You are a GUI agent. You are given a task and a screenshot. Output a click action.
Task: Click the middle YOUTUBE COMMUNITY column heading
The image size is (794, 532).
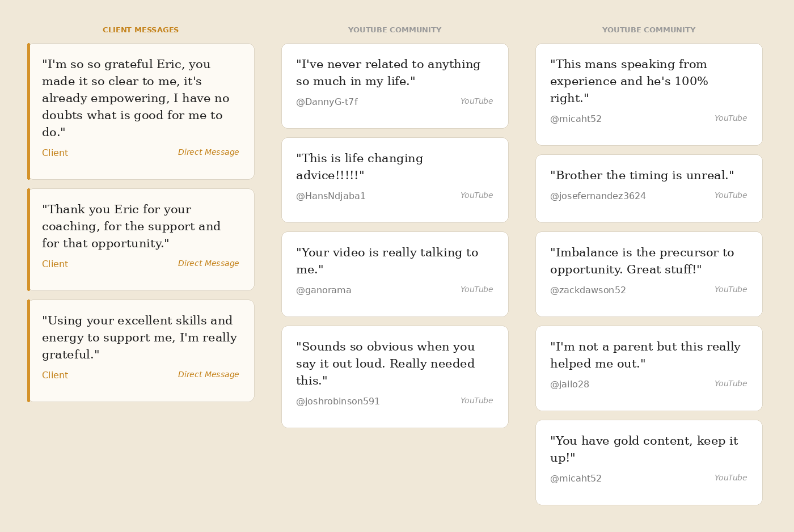(x=395, y=30)
